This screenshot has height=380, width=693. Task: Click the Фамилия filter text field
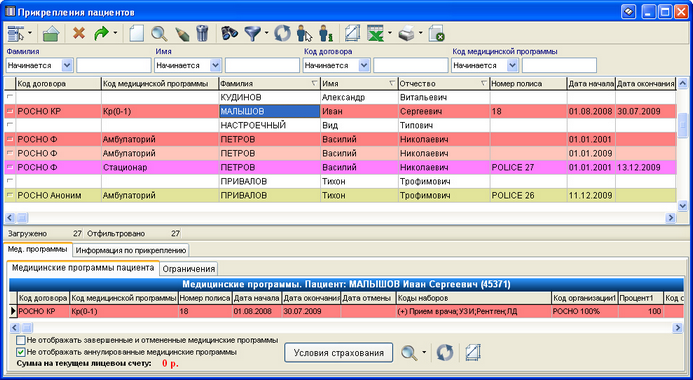[114, 65]
